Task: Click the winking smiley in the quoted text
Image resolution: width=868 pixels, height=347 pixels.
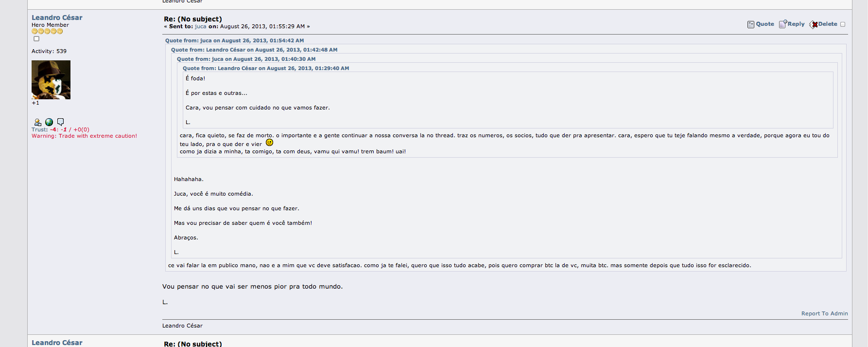Action: click(270, 143)
